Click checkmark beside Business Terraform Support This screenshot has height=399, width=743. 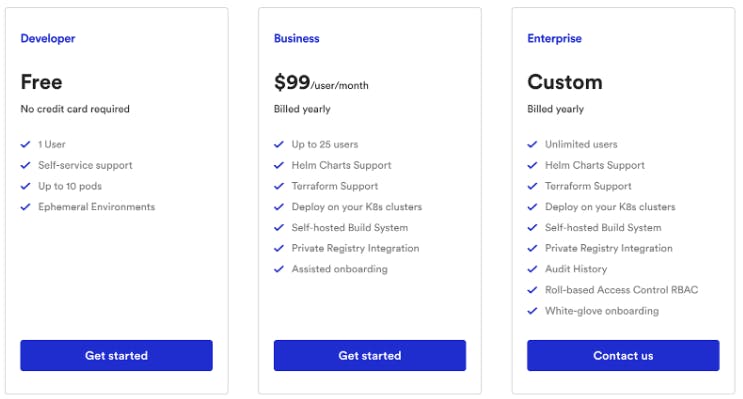coord(279,186)
